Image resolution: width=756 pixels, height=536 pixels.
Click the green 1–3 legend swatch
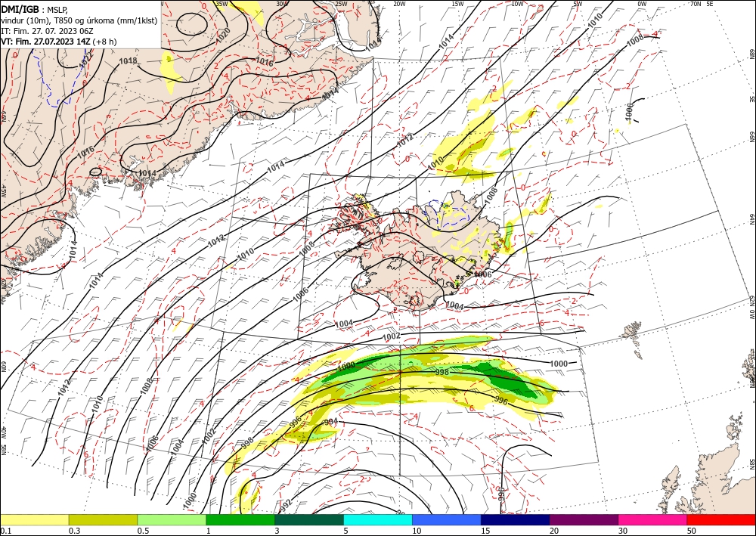point(240,519)
